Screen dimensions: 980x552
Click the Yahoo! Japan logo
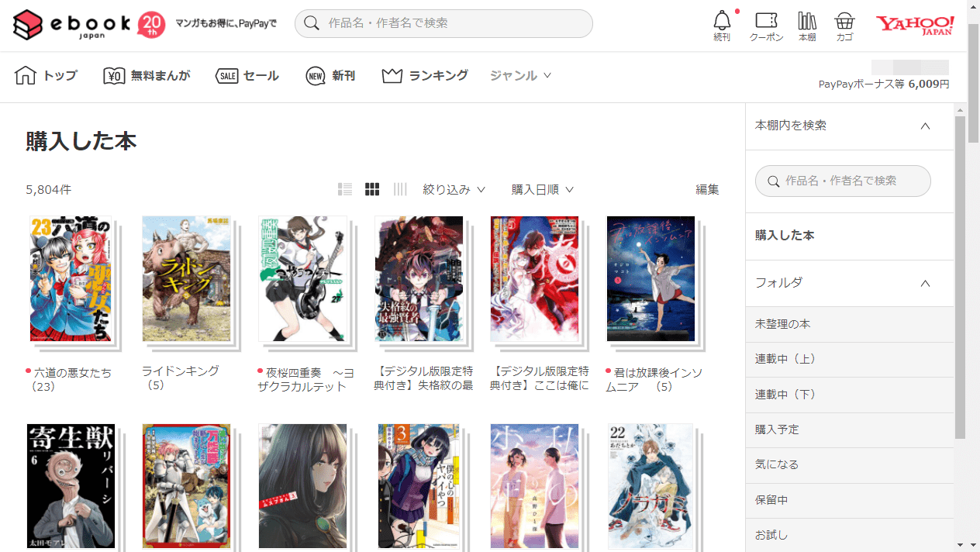[915, 25]
